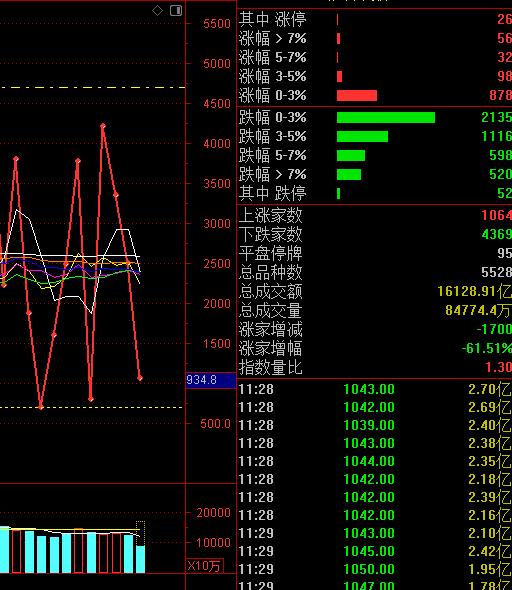Select the tick row with amount 2.18亿

click(375, 479)
